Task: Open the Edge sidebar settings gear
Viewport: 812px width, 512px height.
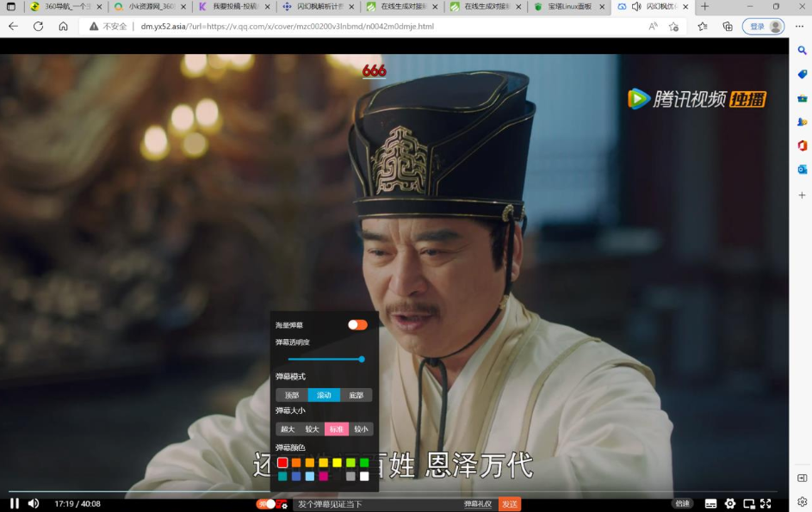Action: point(803,501)
